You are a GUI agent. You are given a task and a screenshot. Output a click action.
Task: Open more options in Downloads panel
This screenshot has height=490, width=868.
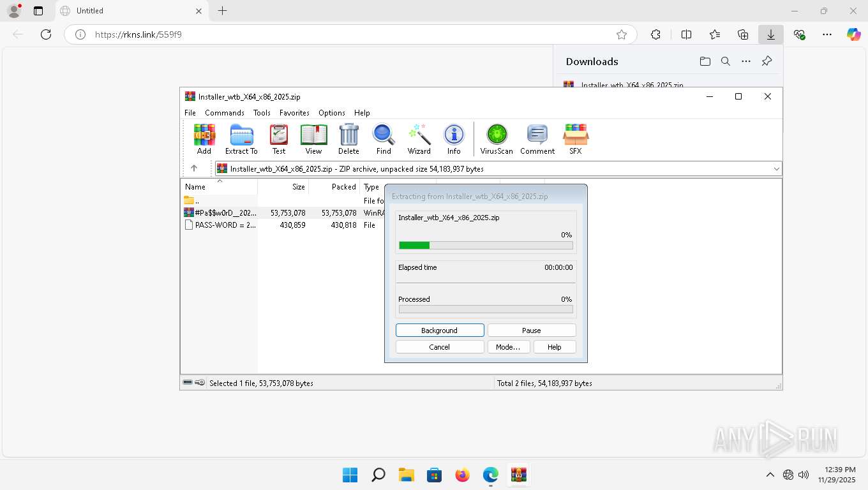pyautogui.click(x=746, y=61)
